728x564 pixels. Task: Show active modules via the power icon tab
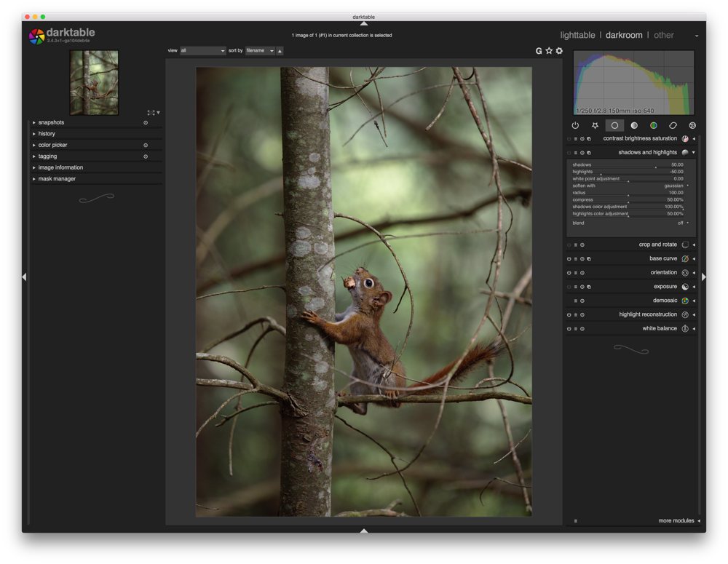(575, 125)
